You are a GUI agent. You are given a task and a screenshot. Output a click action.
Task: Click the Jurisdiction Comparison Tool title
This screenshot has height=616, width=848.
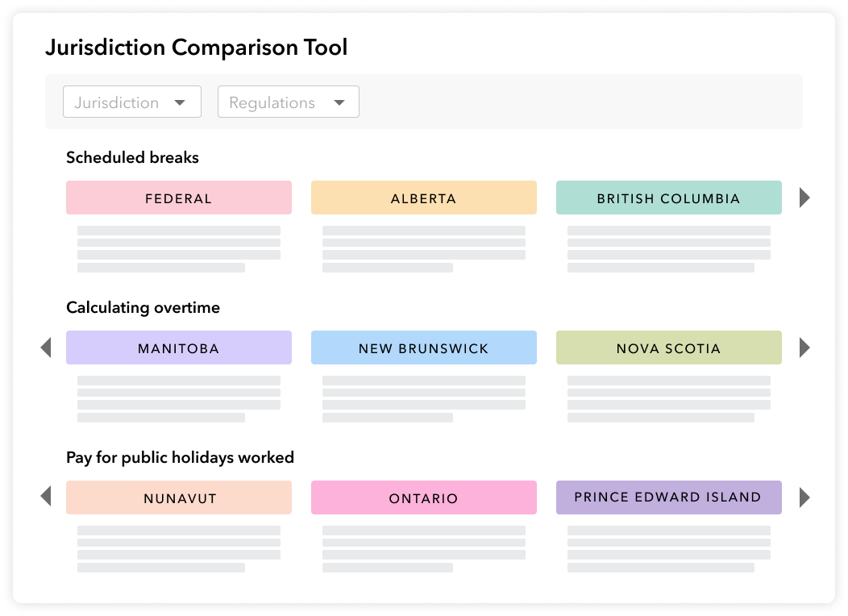[x=196, y=48]
